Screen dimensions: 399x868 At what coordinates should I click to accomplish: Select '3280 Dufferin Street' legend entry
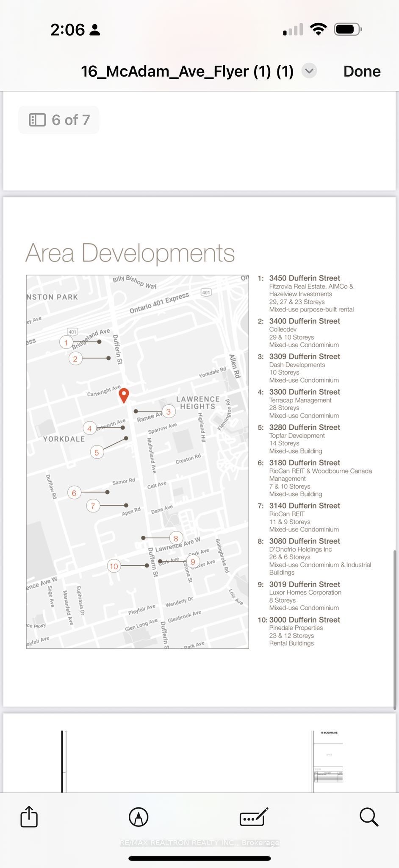tap(305, 427)
